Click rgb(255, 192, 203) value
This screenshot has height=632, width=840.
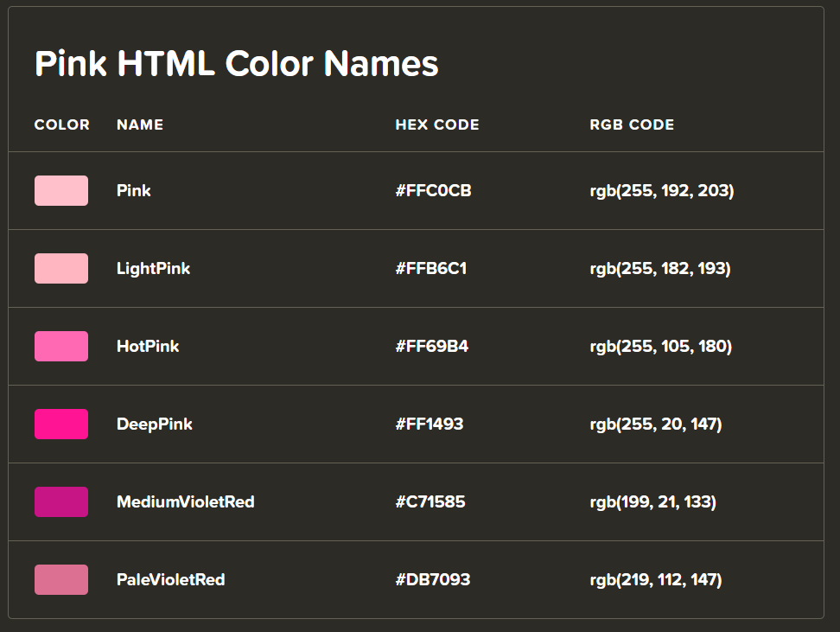tap(661, 191)
